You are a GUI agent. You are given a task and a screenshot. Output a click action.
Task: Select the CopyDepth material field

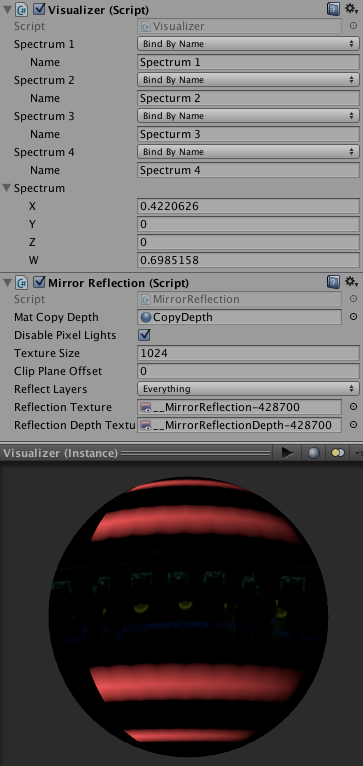[239, 317]
